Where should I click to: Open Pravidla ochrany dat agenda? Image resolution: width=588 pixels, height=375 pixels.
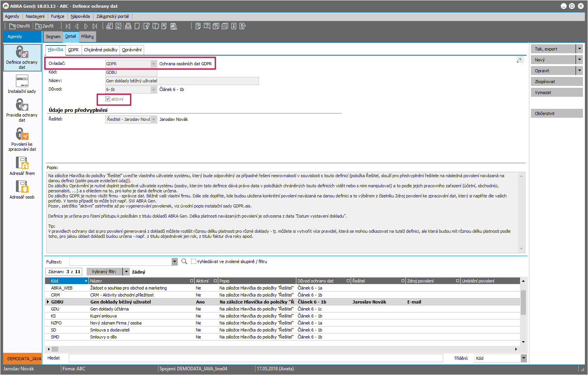pos(22,110)
